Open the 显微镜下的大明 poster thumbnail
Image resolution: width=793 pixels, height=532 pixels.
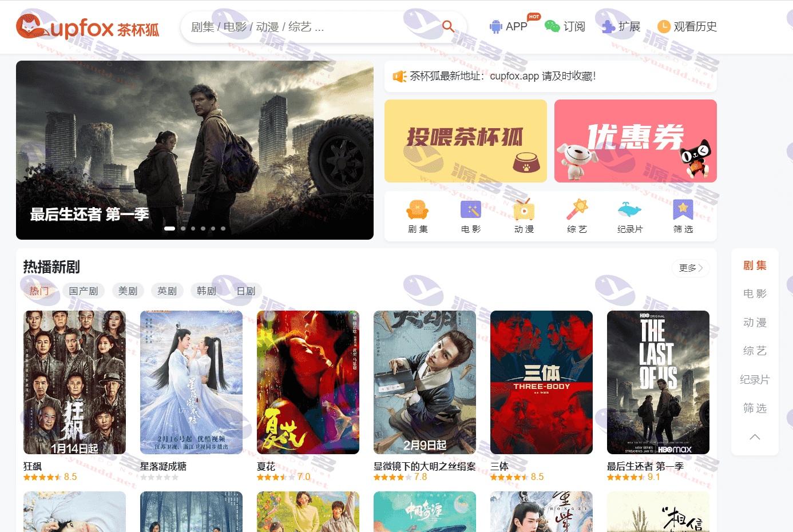425,382
